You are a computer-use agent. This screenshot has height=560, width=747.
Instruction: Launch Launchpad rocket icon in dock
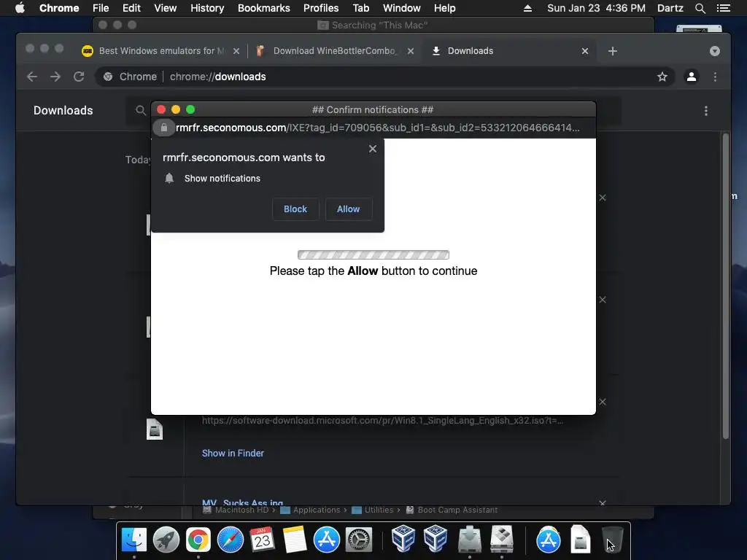[166, 540]
